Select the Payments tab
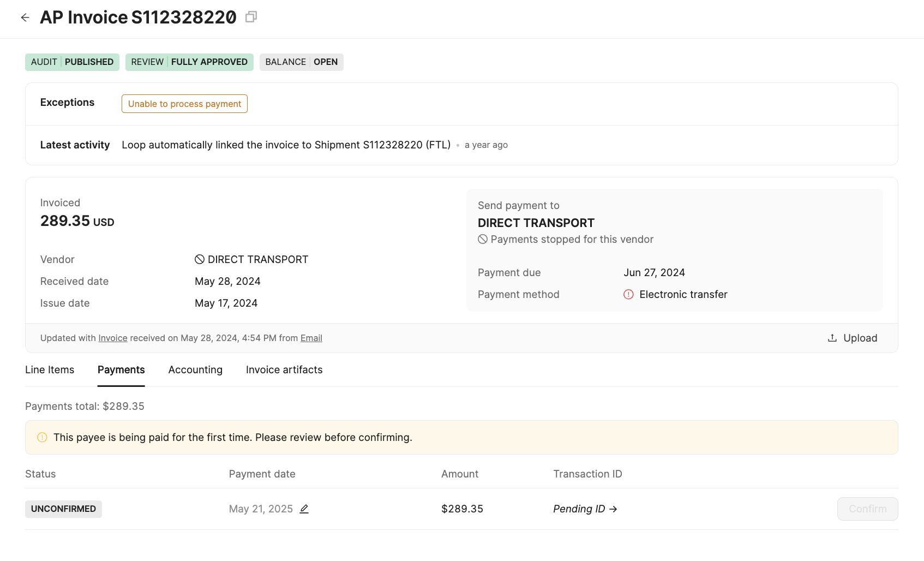The height and width of the screenshot is (561, 924). pos(121,369)
